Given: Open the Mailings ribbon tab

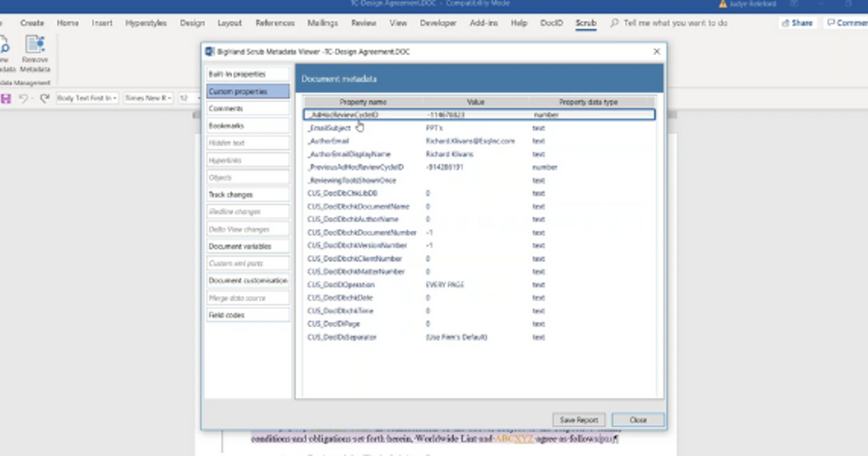Looking at the screenshot, I should tap(322, 22).
